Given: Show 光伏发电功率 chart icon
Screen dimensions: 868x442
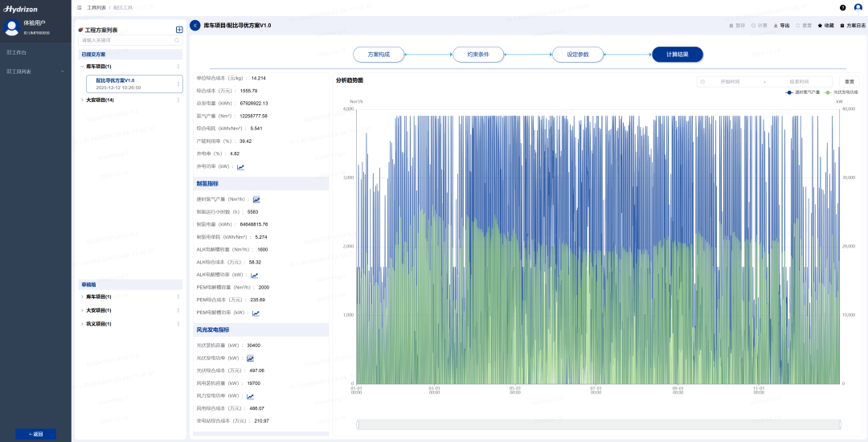Looking at the screenshot, I should [x=250, y=358].
